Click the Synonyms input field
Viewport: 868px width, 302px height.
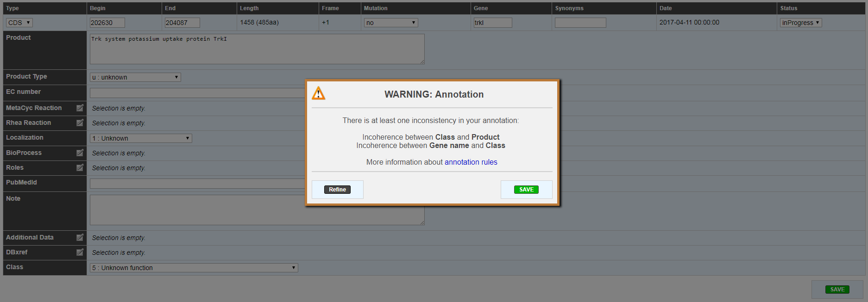coord(580,23)
